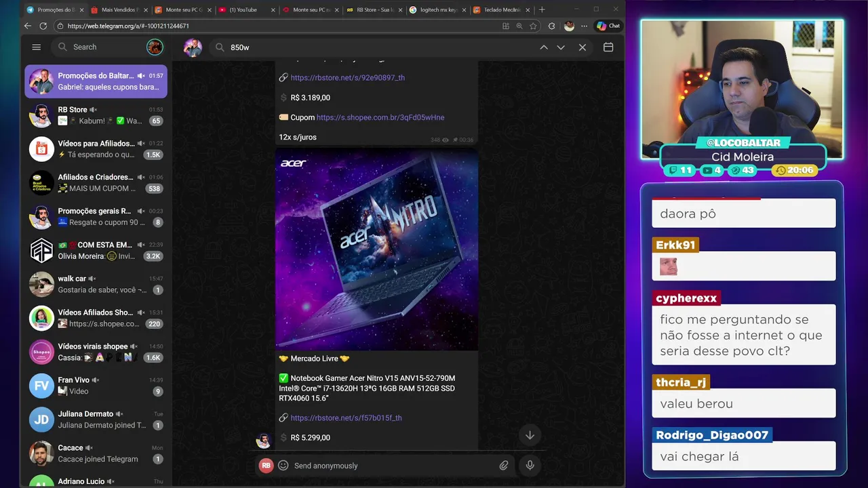Open Vídeos virais shopee chat

[x=96, y=352]
